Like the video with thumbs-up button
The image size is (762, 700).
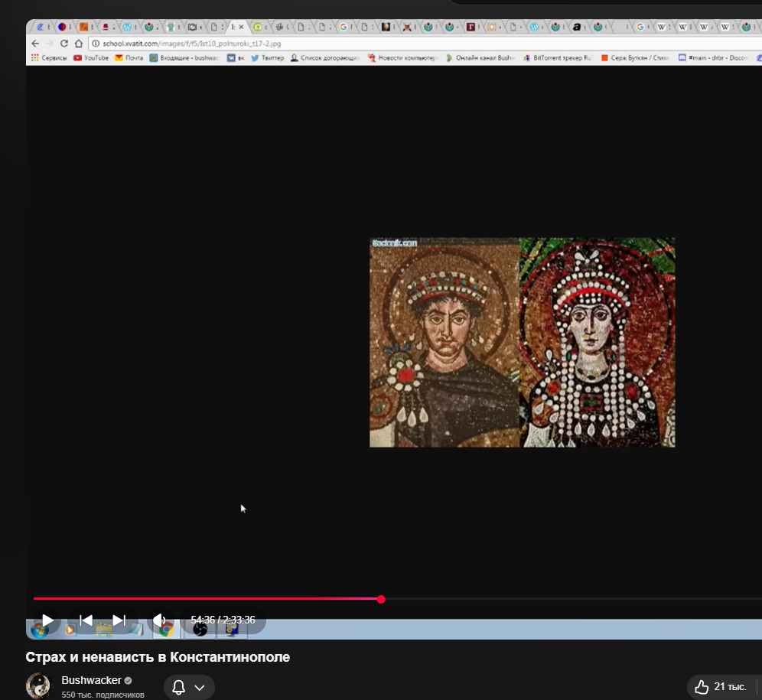(x=721, y=687)
